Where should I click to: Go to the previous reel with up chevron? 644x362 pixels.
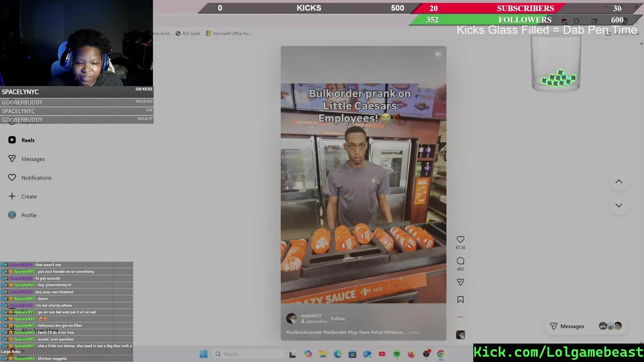[619, 182]
